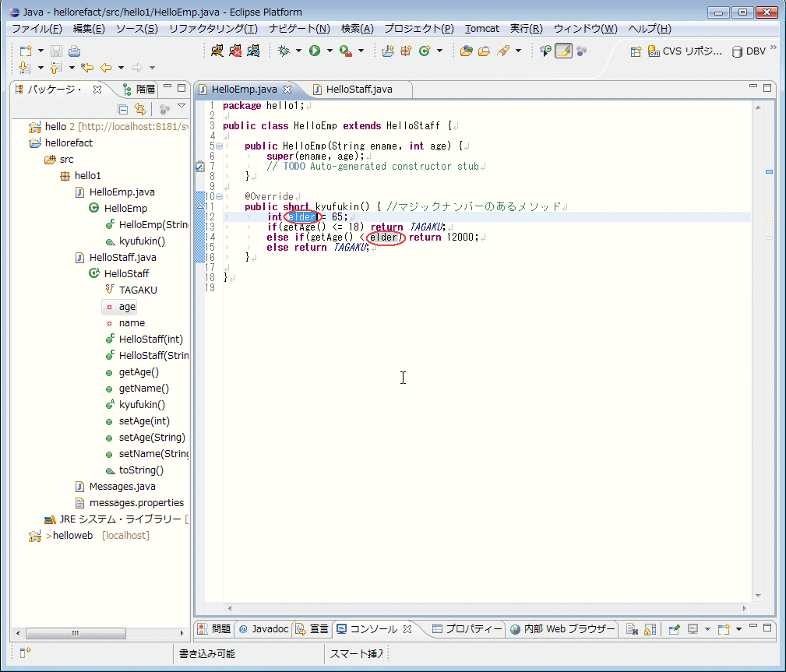The width and height of the screenshot is (786, 672).
Task: Open the Open Console dropdown arrow
Action: pyautogui.click(x=738, y=629)
